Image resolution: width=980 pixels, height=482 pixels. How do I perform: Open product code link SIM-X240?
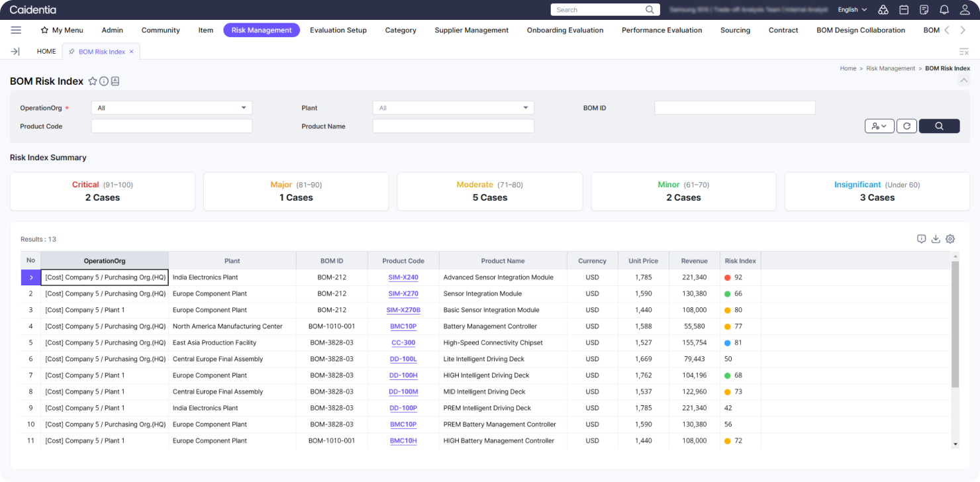coord(403,277)
